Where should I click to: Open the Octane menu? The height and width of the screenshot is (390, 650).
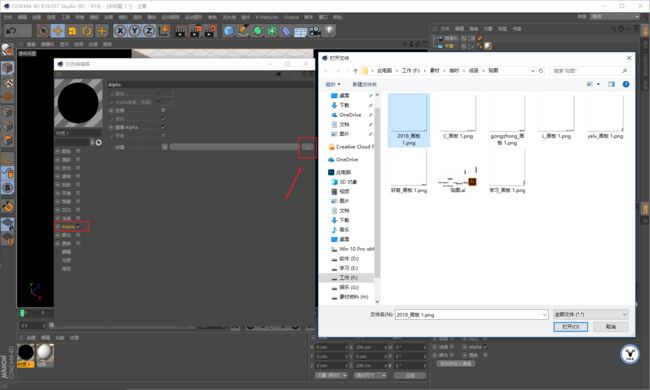pos(291,17)
